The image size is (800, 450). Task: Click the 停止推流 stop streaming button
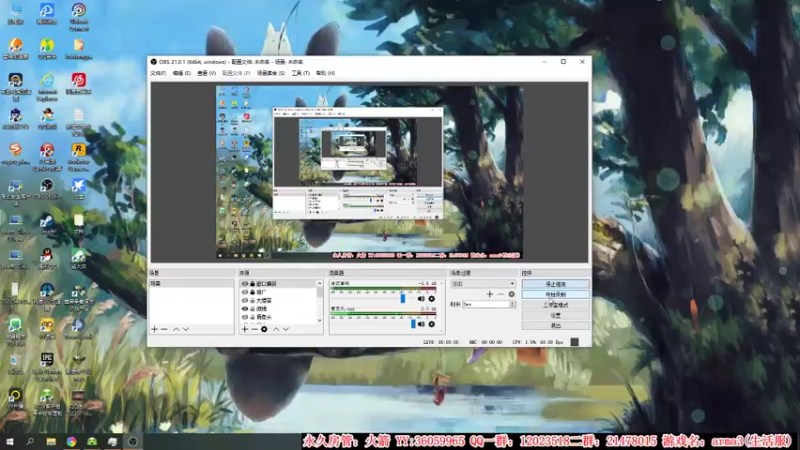(556, 284)
